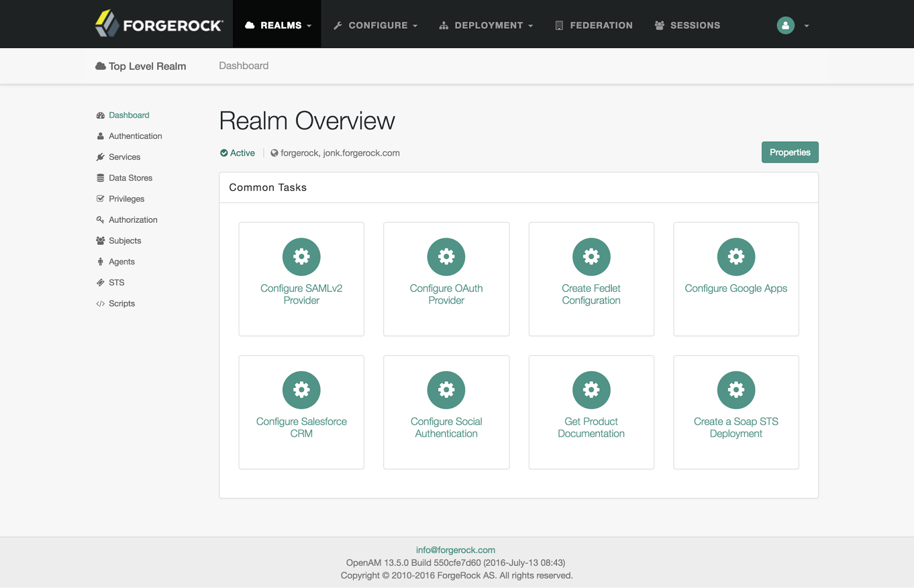Open Data Stores in the sidebar
914x588 pixels.
[130, 178]
